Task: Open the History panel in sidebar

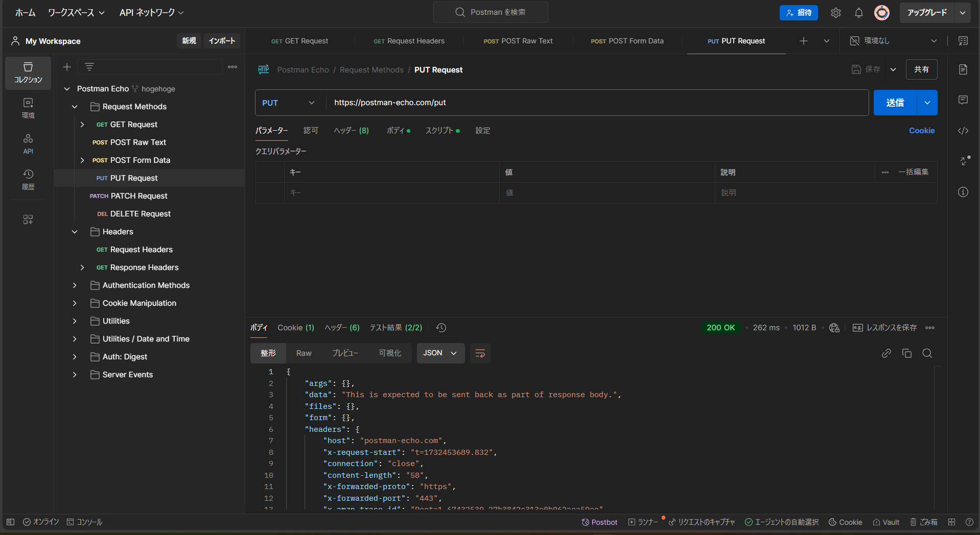Action: coord(28,179)
